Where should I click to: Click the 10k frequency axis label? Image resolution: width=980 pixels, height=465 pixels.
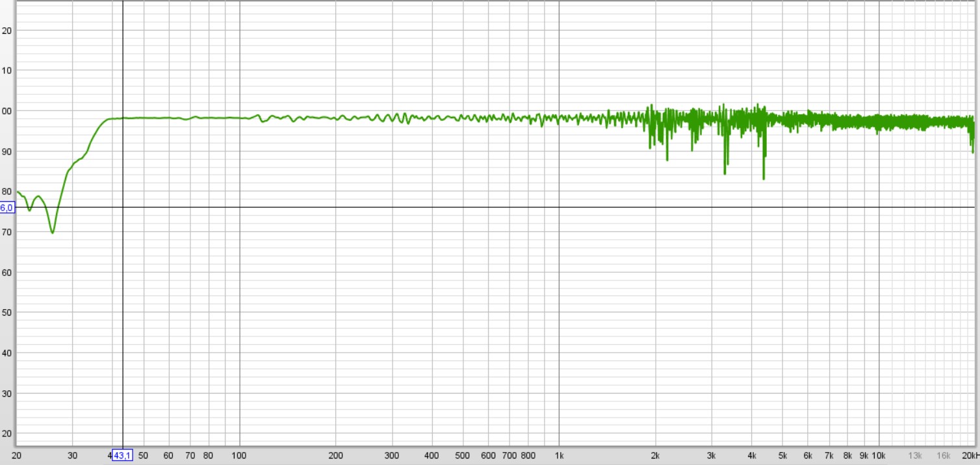(879, 456)
